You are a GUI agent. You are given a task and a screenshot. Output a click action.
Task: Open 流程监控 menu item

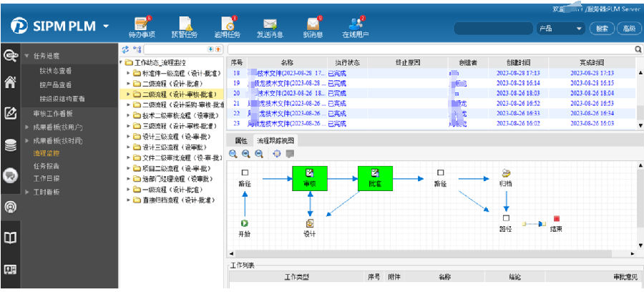(47, 153)
